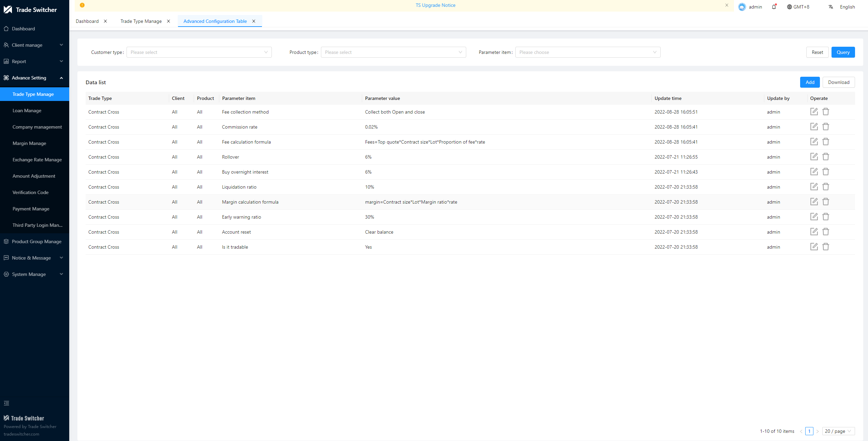The height and width of the screenshot is (441, 868).
Task: Open Margin Manage in the sidebar
Action: tap(29, 143)
